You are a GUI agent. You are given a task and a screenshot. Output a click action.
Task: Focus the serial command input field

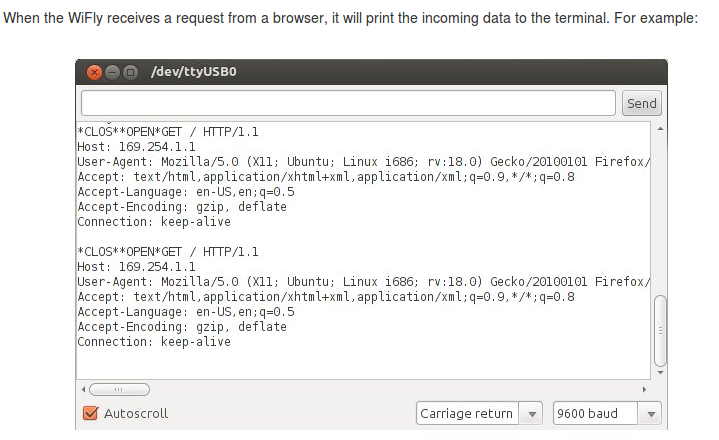pos(348,103)
